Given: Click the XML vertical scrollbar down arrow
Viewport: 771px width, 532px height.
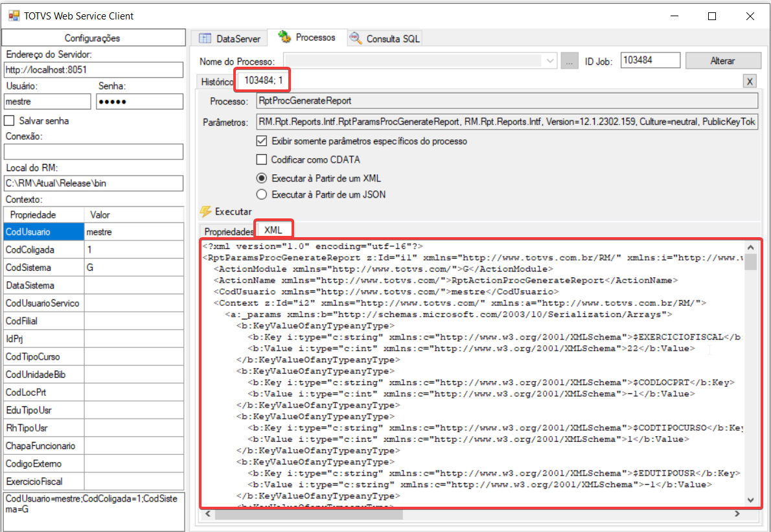Looking at the screenshot, I should pyautogui.click(x=750, y=500).
